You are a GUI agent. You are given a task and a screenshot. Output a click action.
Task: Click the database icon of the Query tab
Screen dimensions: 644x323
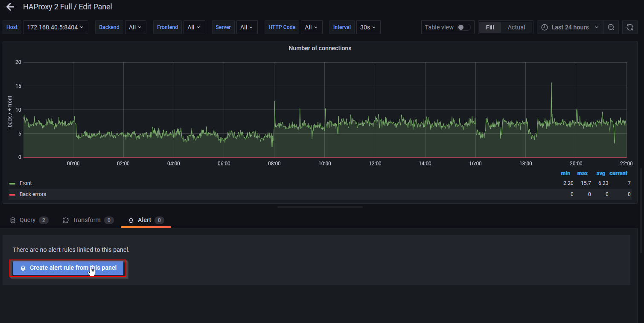click(13, 220)
